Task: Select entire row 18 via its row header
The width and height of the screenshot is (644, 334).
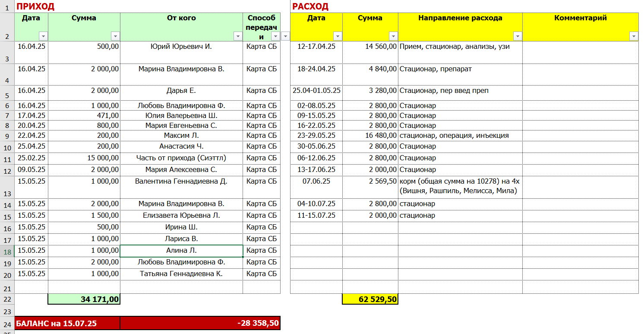Action: coord(7,252)
